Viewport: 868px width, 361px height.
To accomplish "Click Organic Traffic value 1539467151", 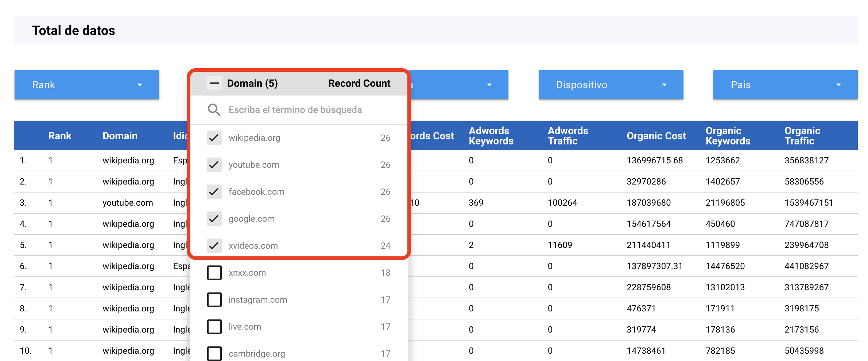I will coord(809,203).
